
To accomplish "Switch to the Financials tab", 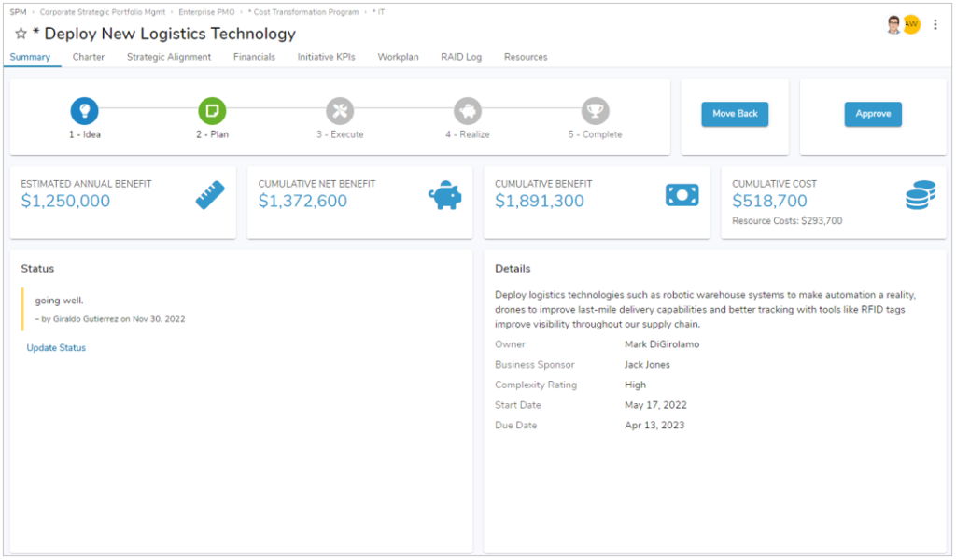I will (x=253, y=57).
